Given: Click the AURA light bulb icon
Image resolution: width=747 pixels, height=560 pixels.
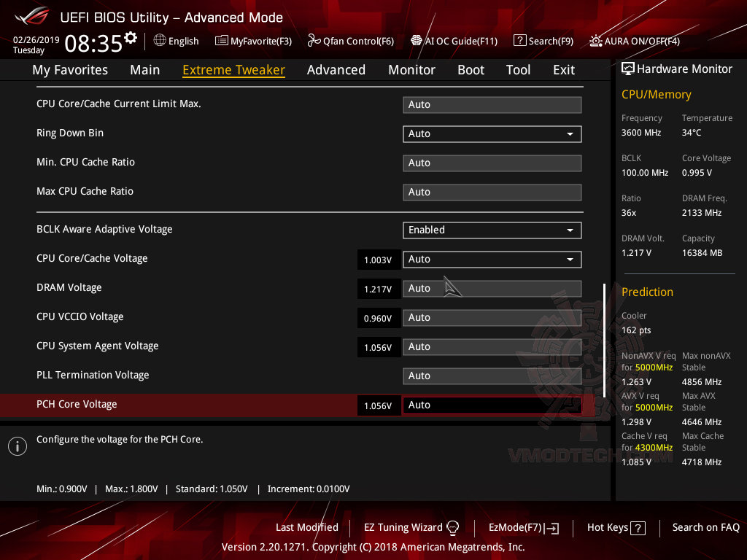Looking at the screenshot, I should [595, 41].
